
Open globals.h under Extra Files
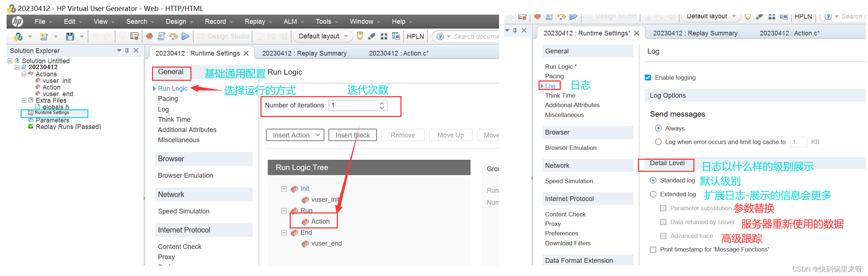(x=56, y=107)
